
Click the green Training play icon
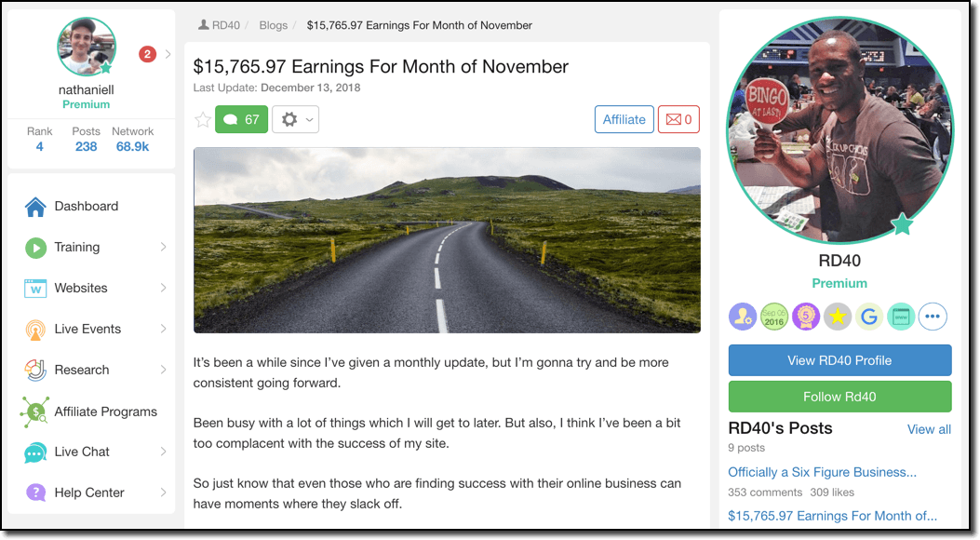pyautogui.click(x=35, y=248)
